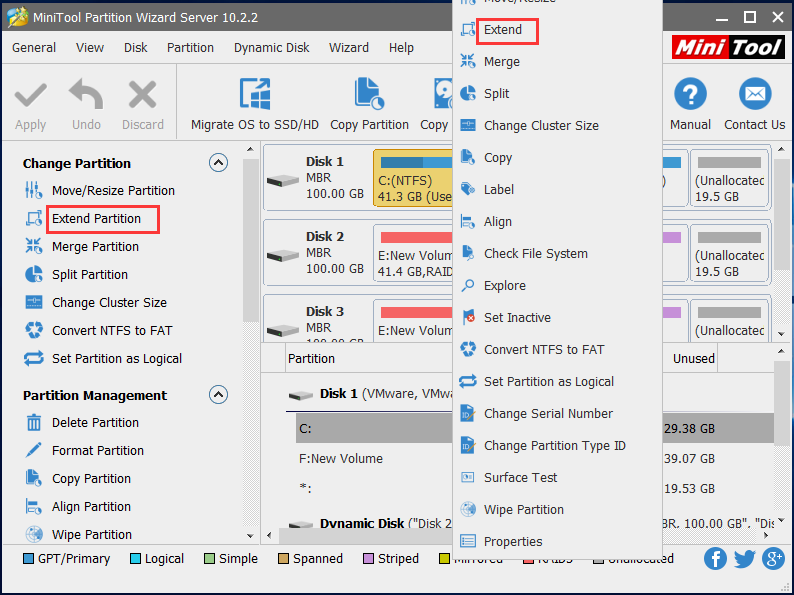Select the C:(NTFS) partition block on Disk 1
794x595 pixels.
(413, 178)
